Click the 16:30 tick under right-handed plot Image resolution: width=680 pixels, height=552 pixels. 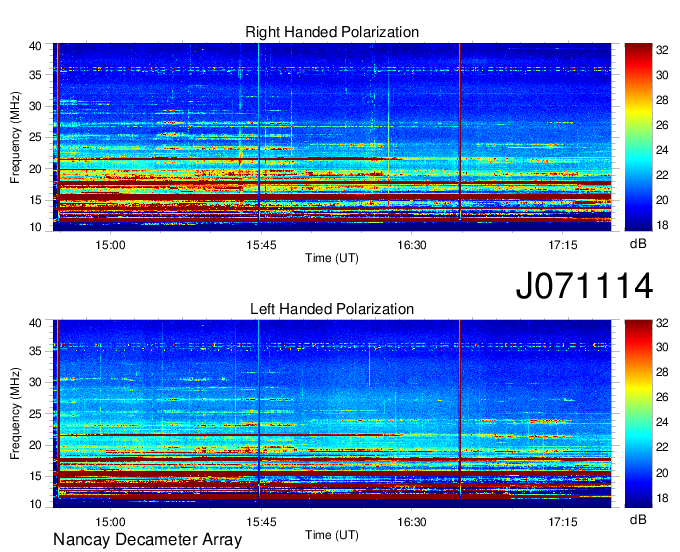point(412,245)
